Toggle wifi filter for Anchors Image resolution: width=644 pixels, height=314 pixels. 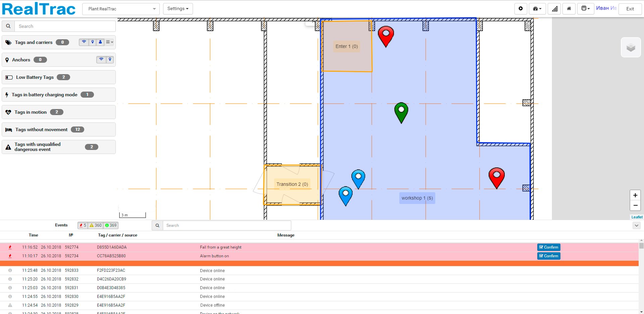coord(101,60)
